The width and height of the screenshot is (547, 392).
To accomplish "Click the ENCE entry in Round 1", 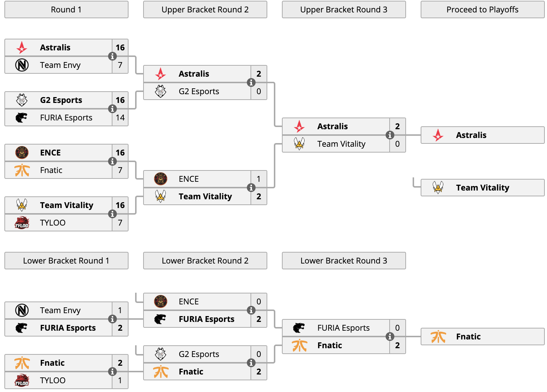I will pyautogui.click(x=58, y=153).
